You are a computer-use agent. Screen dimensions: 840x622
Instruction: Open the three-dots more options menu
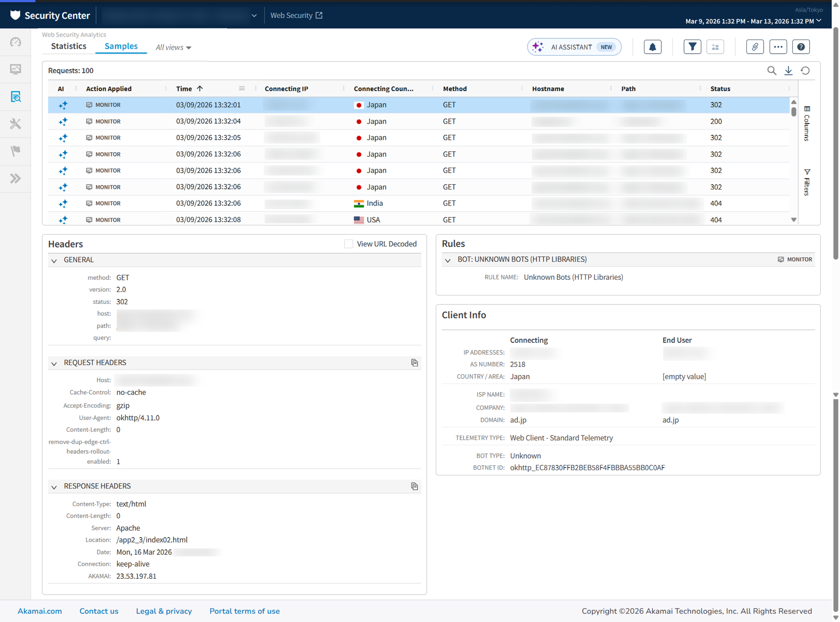pos(778,47)
